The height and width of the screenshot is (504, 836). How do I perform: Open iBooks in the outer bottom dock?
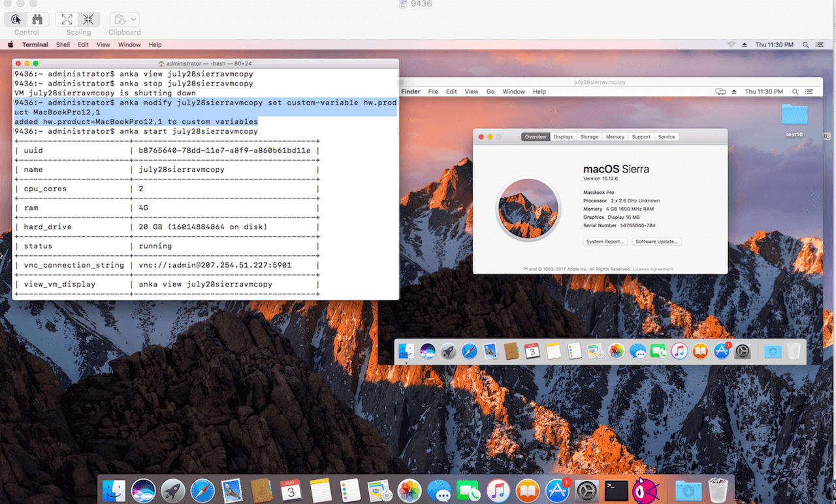click(x=528, y=490)
